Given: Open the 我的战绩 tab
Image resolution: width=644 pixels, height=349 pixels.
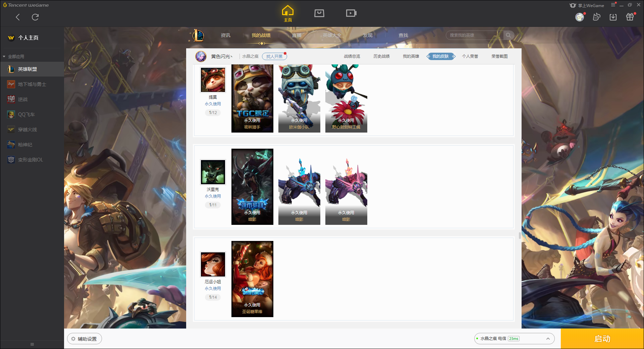Looking at the screenshot, I should coord(261,35).
